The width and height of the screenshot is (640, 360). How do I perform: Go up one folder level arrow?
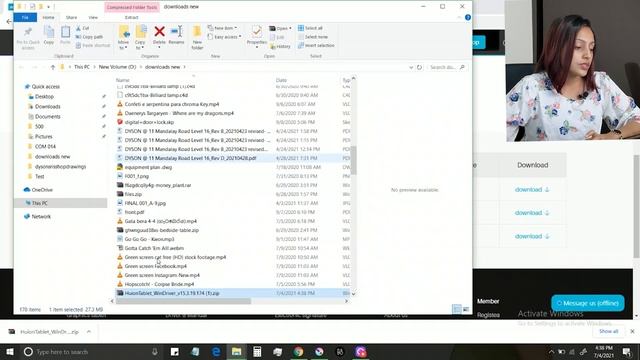click(53, 67)
